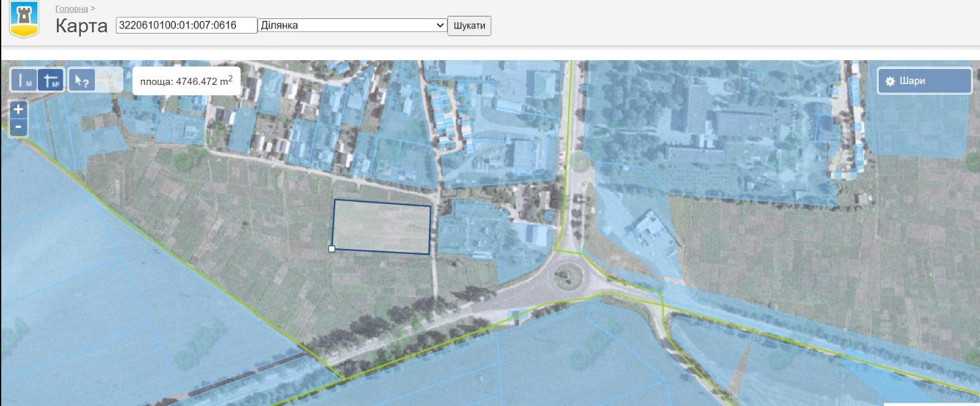Select the length measurement tool
The height and width of the screenshot is (406, 980).
coord(25,80)
